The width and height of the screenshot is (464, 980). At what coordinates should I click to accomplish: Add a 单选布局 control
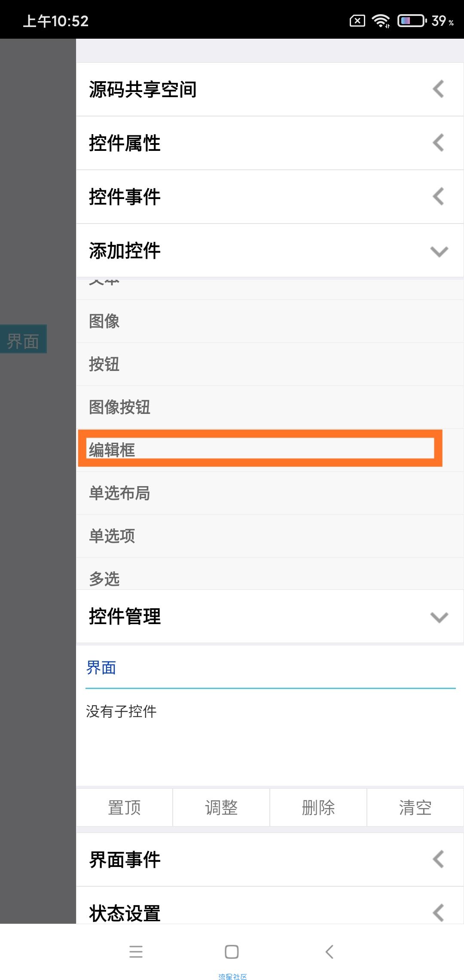click(x=270, y=493)
